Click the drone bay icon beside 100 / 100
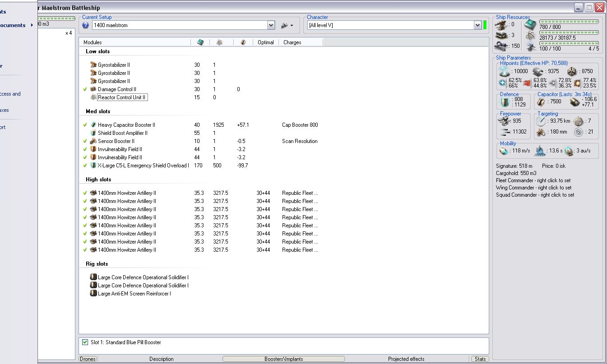The width and height of the screenshot is (607, 364). point(530,46)
